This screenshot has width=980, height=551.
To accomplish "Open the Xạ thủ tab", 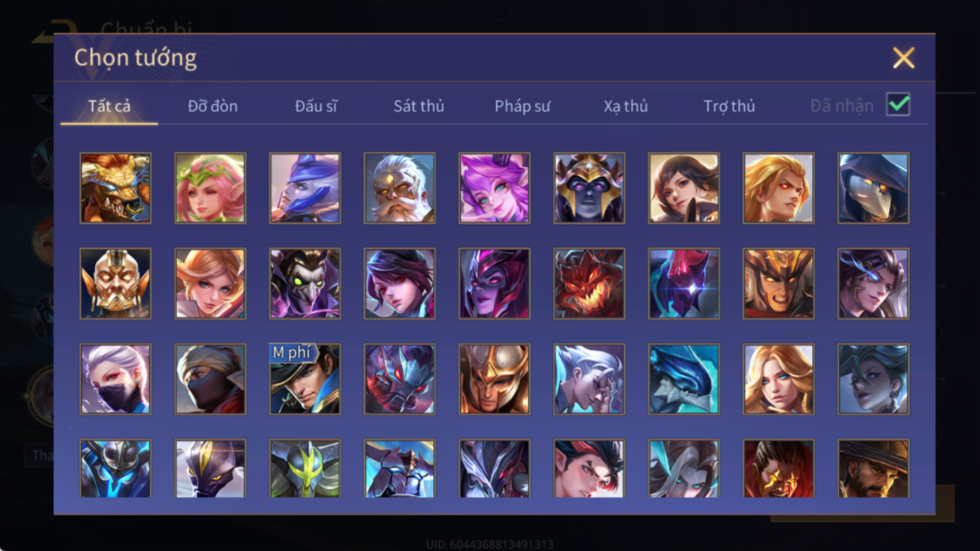I will tap(625, 106).
